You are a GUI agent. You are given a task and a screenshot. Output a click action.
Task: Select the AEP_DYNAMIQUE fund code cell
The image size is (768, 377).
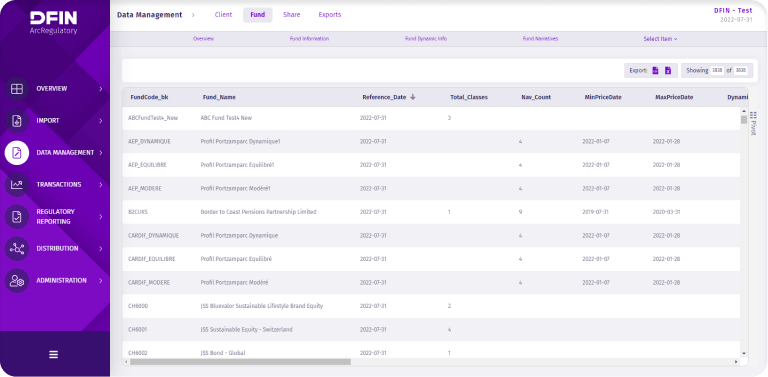(x=149, y=141)
